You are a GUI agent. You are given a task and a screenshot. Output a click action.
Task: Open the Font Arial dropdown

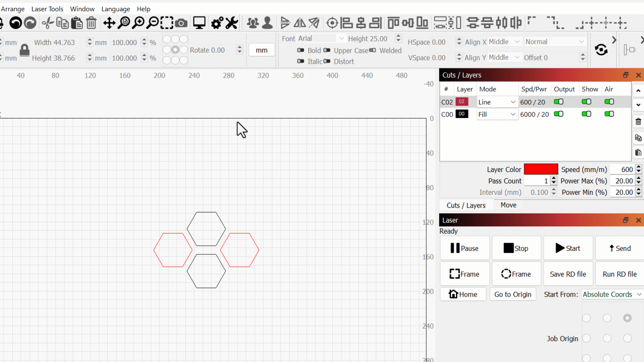[321, 39]
